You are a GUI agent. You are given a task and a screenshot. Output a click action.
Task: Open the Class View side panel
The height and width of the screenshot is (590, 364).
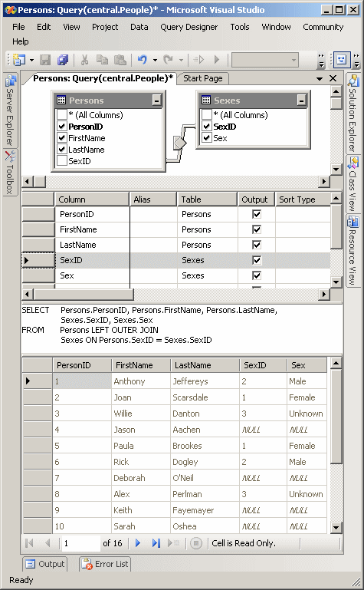pyautogui.click(x=353, y=184)
